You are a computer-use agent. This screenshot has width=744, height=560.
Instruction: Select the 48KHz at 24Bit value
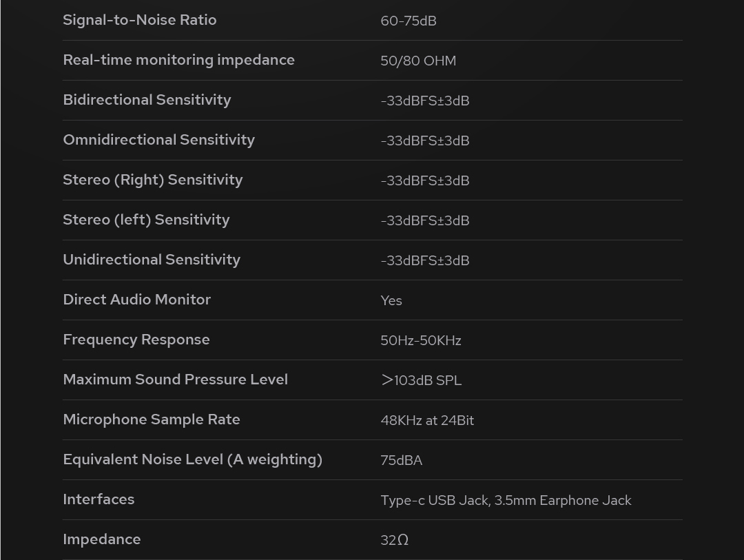426,420
